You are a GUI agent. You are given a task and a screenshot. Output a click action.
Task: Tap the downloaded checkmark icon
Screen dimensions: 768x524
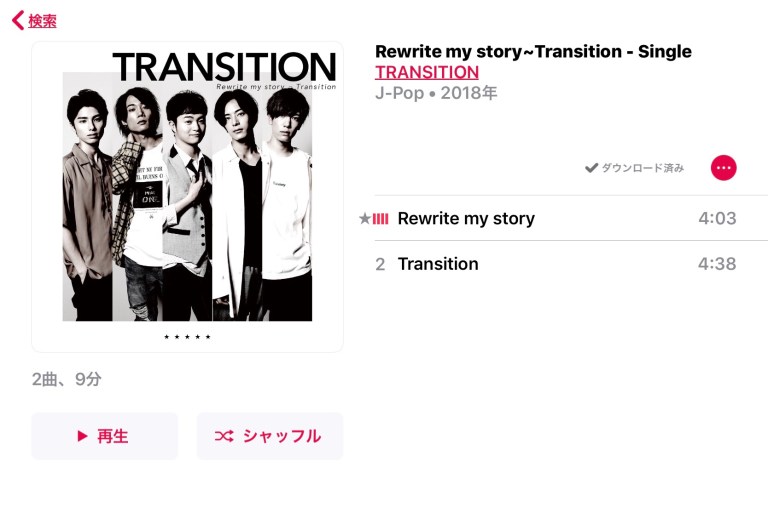point(591,168)
